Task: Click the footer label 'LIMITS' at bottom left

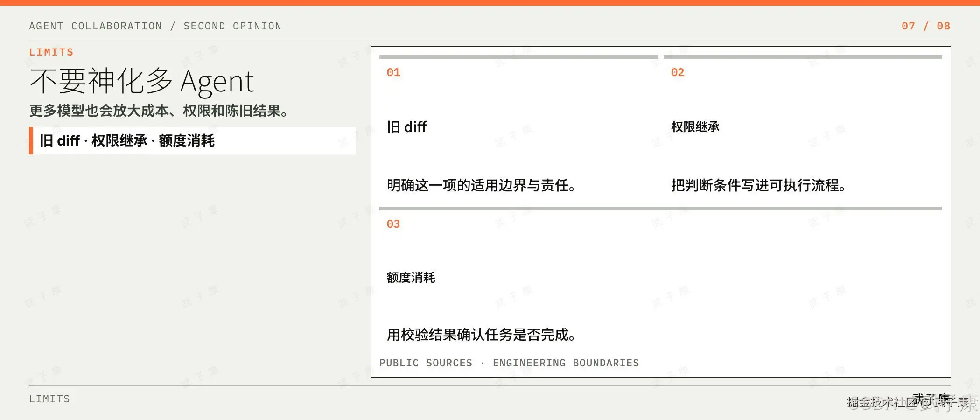Action: pos(49,399)
